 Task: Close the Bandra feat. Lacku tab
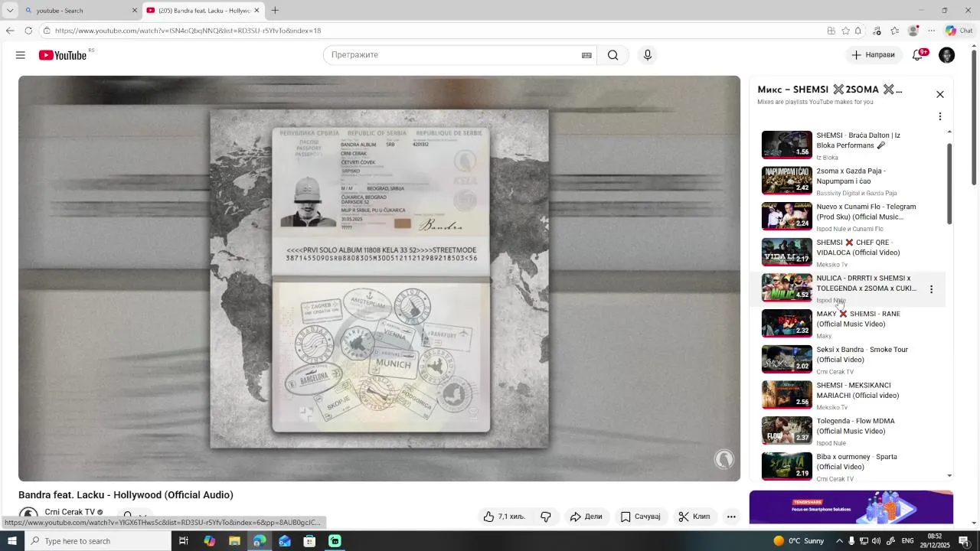256,11
